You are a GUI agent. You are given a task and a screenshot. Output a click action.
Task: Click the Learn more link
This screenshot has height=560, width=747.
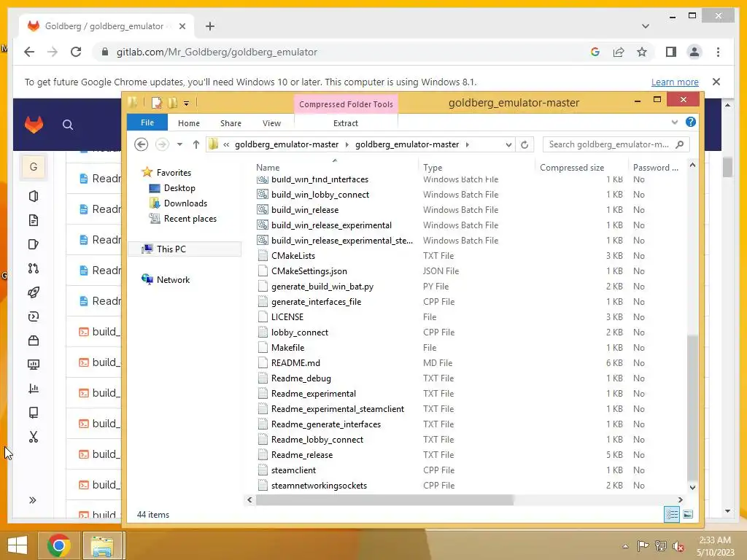[x=675, y=82]
